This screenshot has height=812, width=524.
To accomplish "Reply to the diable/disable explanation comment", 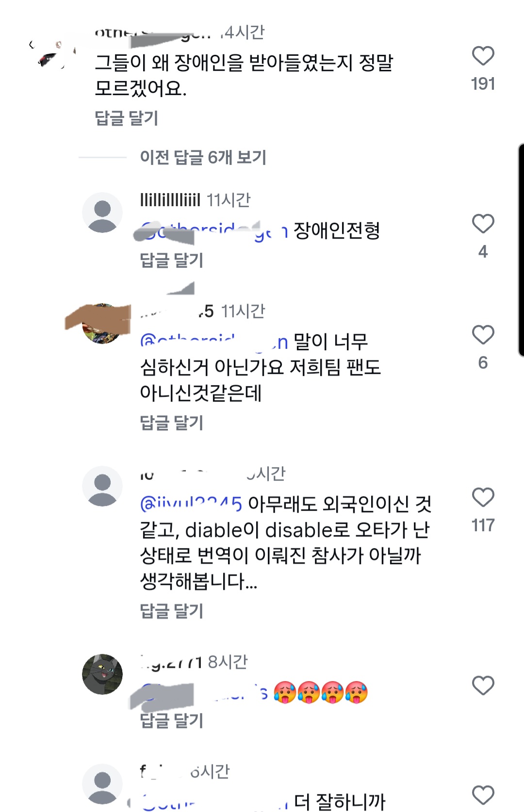I will (x=171, y=611).
